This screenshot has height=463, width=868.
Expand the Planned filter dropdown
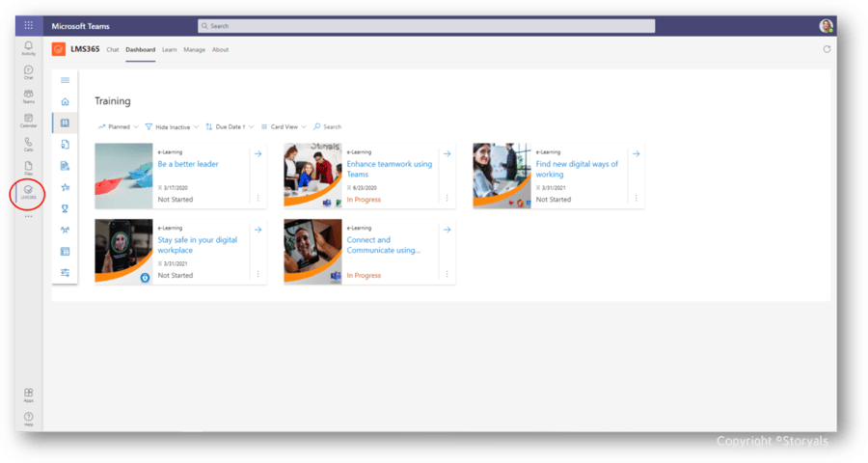[x=118, y=126]
